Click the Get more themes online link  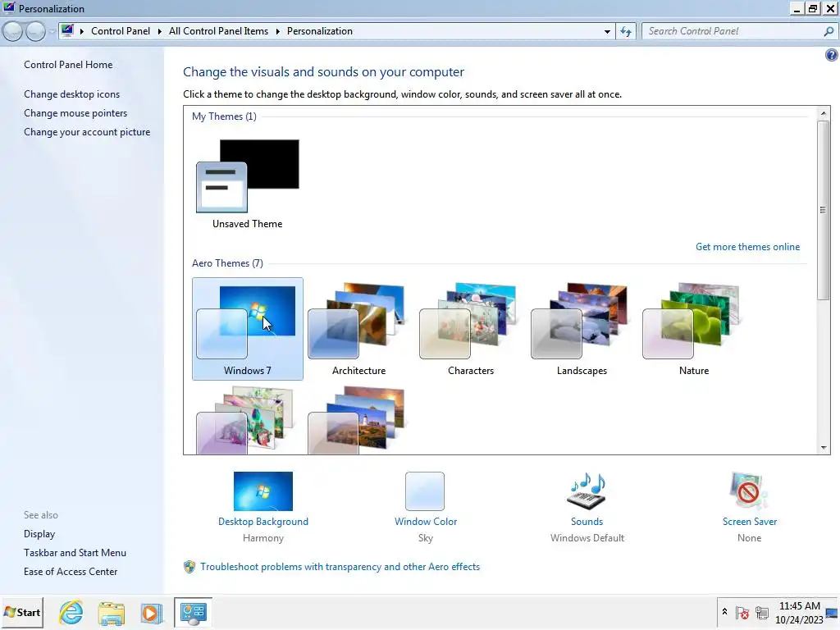747,247
